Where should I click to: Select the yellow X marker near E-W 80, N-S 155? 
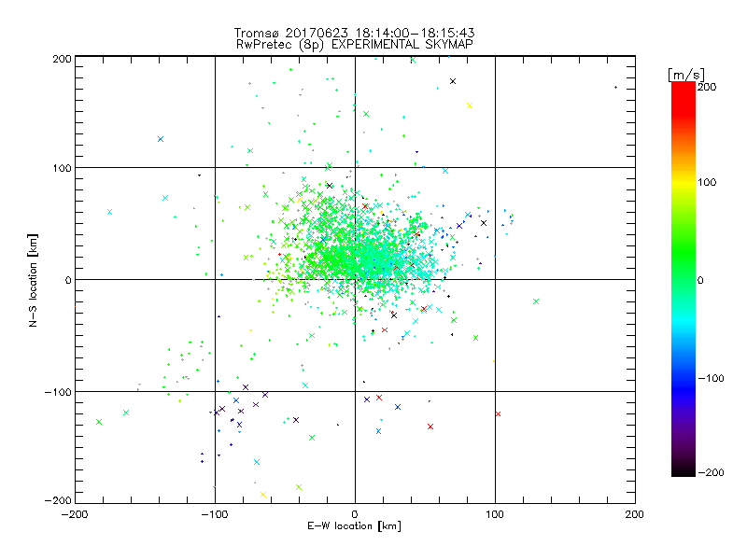click(470, 105)
